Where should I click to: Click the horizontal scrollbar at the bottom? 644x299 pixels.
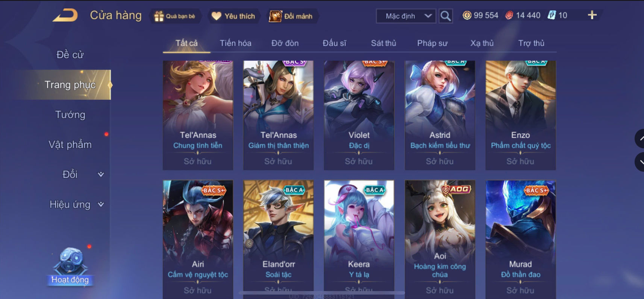[321, 293]
